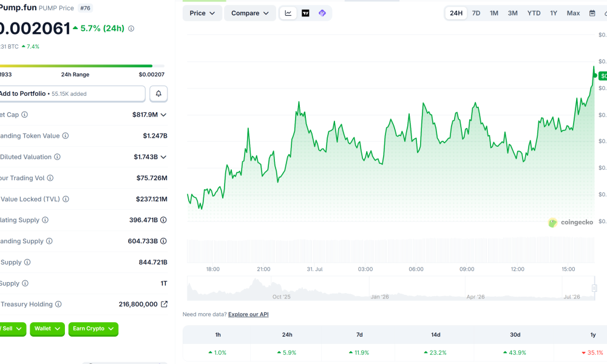Select the 1Y time range tab

554,13
